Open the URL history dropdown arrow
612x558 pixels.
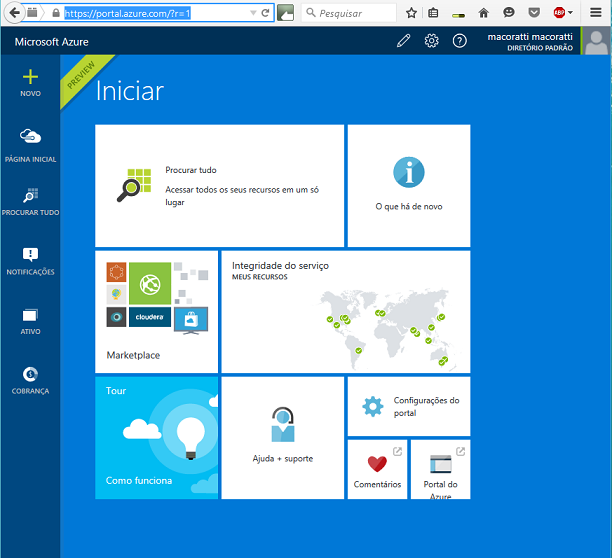(253, 13)
